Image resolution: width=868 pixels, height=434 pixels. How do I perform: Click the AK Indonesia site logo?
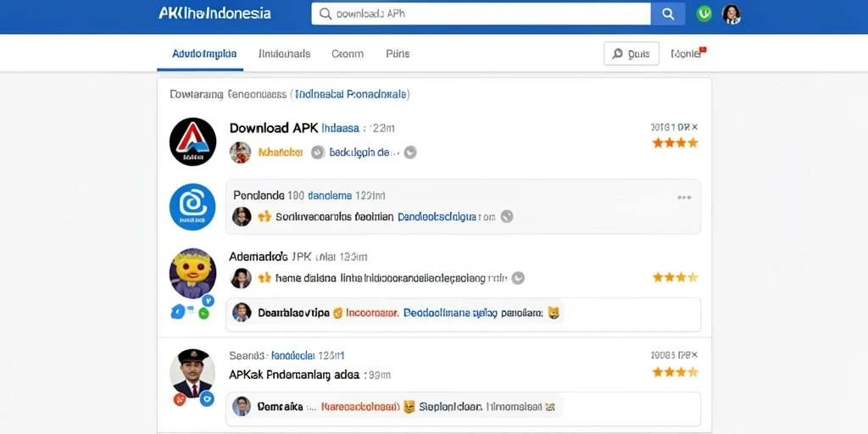click(x=214, y=14)
